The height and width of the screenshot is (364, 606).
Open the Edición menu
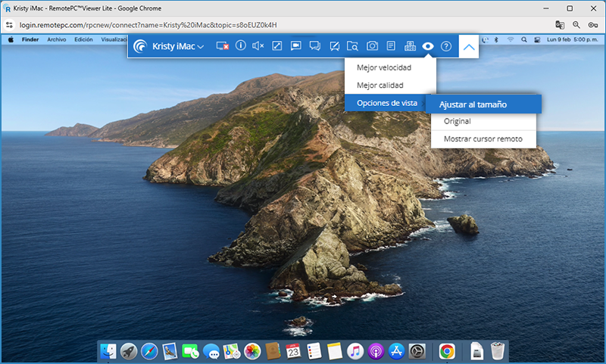(x=83, y=39)
